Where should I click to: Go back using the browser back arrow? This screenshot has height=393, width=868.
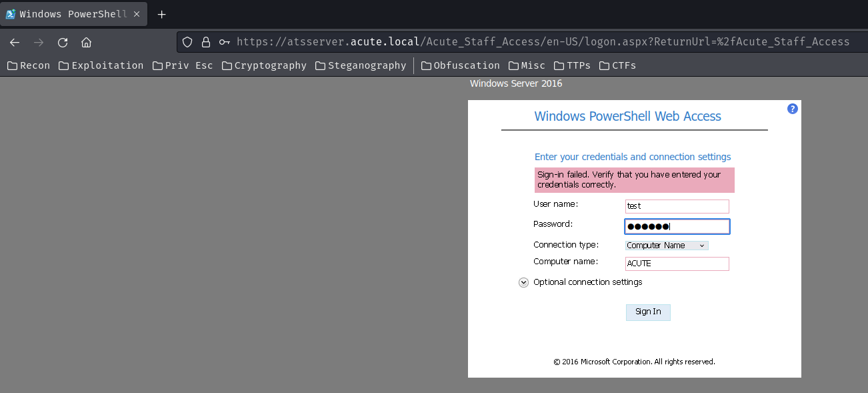pos(15,42)
